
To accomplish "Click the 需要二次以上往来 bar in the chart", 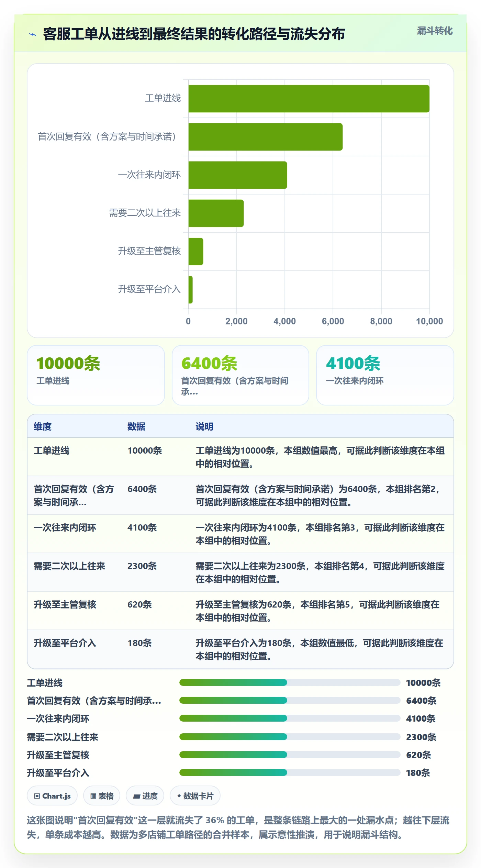I will [x=216, y=213].
